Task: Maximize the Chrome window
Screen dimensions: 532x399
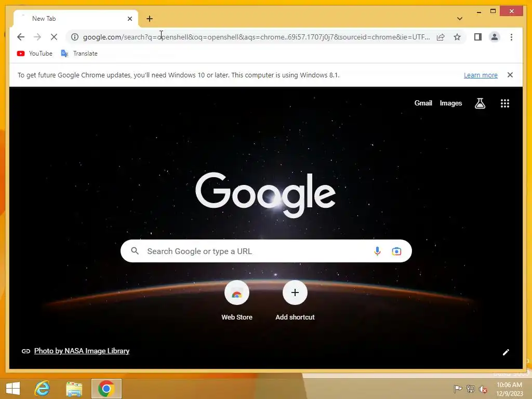Action: pyautogui.click(x=493, y=11)
